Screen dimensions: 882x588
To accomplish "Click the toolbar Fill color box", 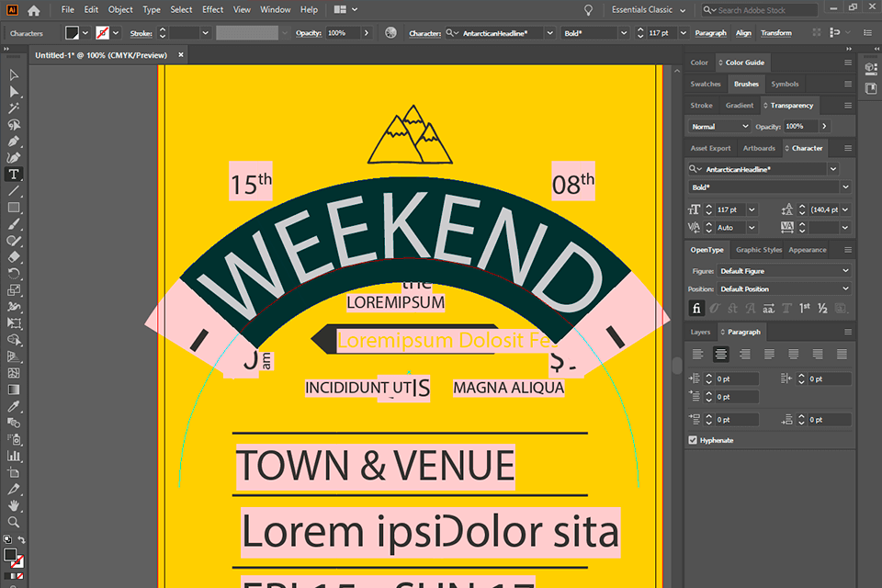I will click(9, 555).
